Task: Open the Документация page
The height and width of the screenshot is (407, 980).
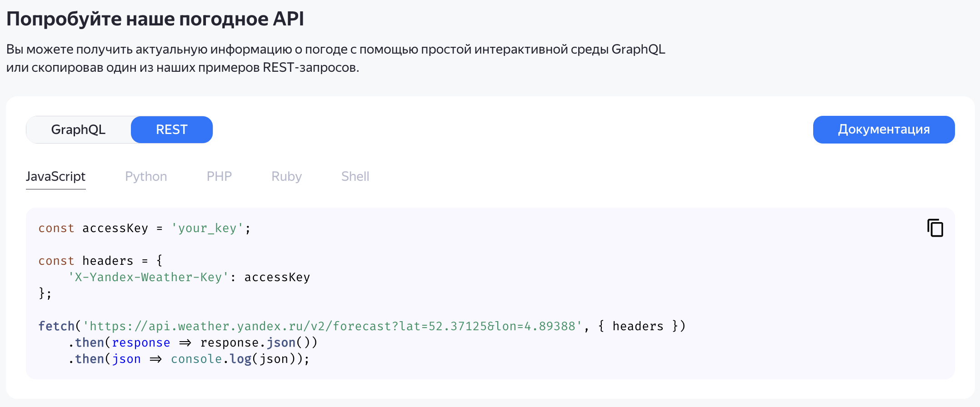Action: coord(883,130)
